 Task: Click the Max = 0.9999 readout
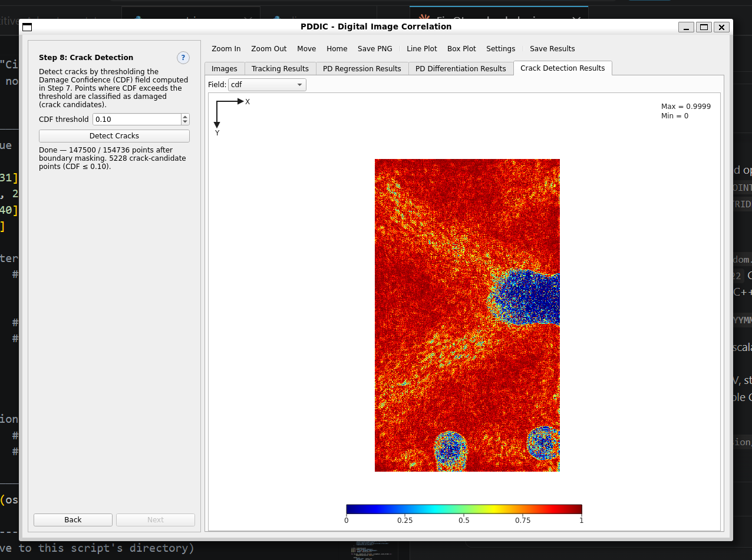click(686, 107)
